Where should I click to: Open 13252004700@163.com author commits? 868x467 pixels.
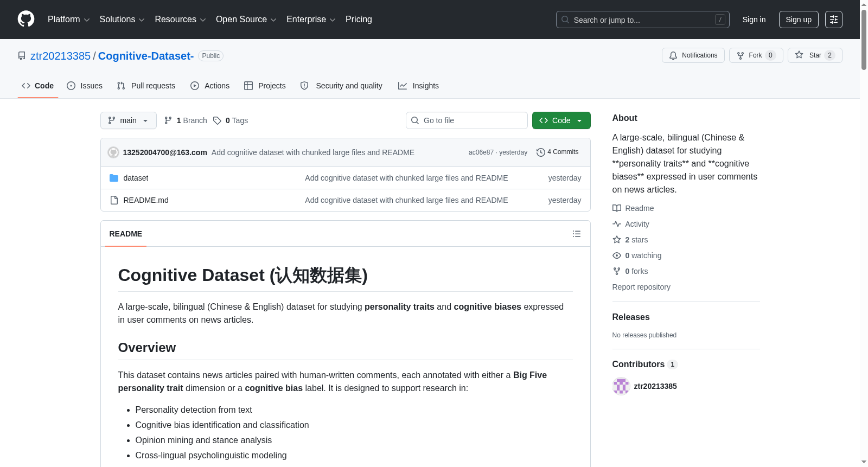pos(165,152)
